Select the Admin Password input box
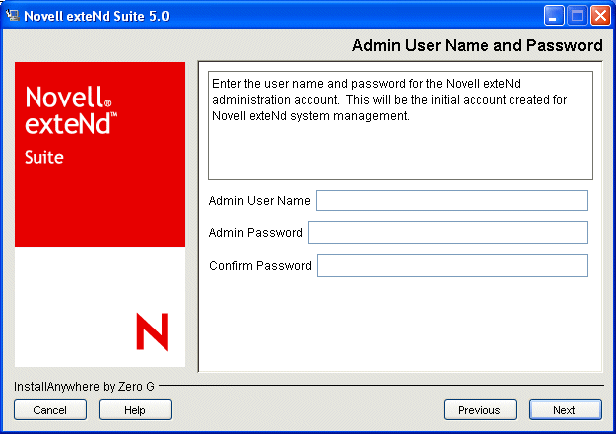This screenshot has height=434, width=616. coord(448,233)
